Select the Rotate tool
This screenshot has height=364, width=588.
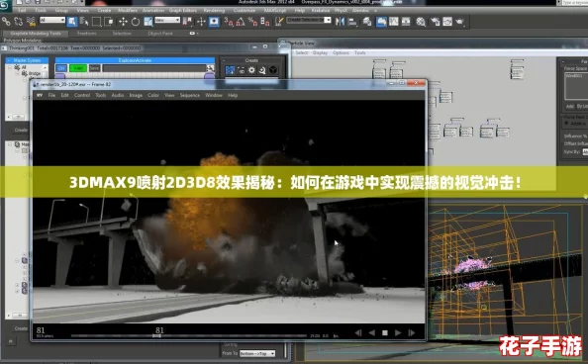136,22
